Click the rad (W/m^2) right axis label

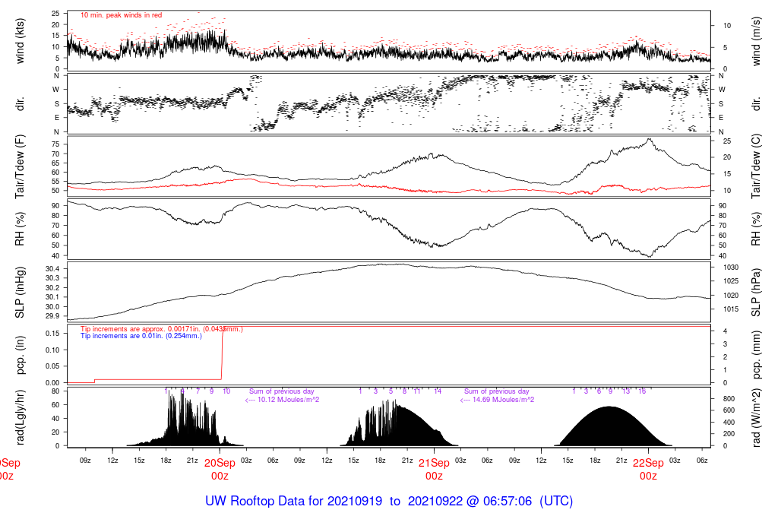click(756, 418)
